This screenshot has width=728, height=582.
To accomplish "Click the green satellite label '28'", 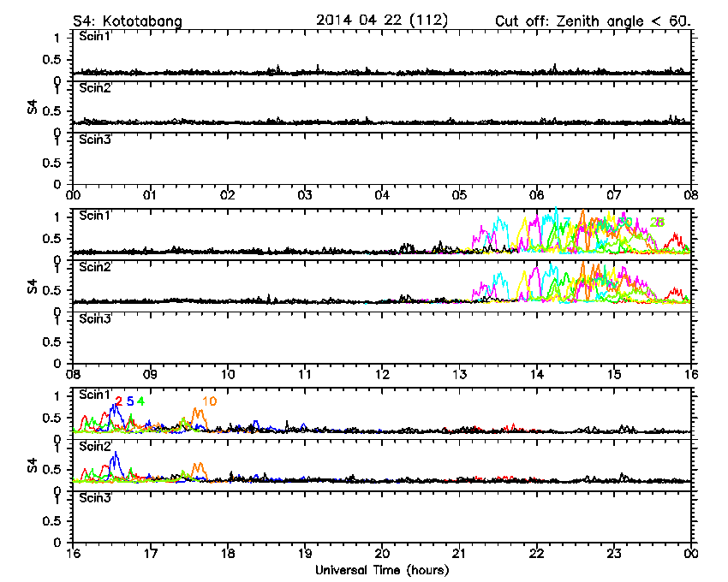I will pos(657,223).
